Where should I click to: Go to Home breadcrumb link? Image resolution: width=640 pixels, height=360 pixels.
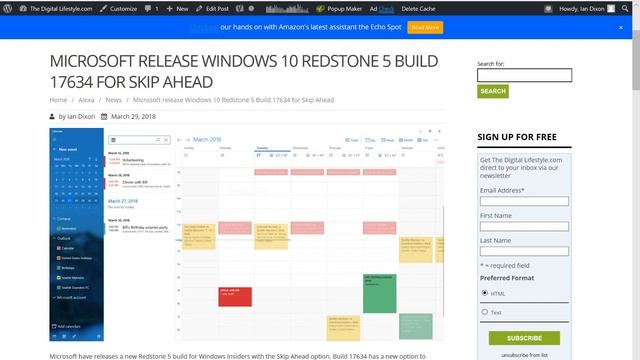pyautogui.click(x=58, y=100)
